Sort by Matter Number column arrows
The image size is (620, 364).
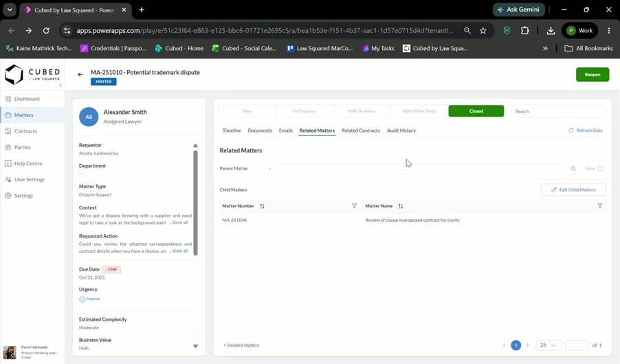262,206
